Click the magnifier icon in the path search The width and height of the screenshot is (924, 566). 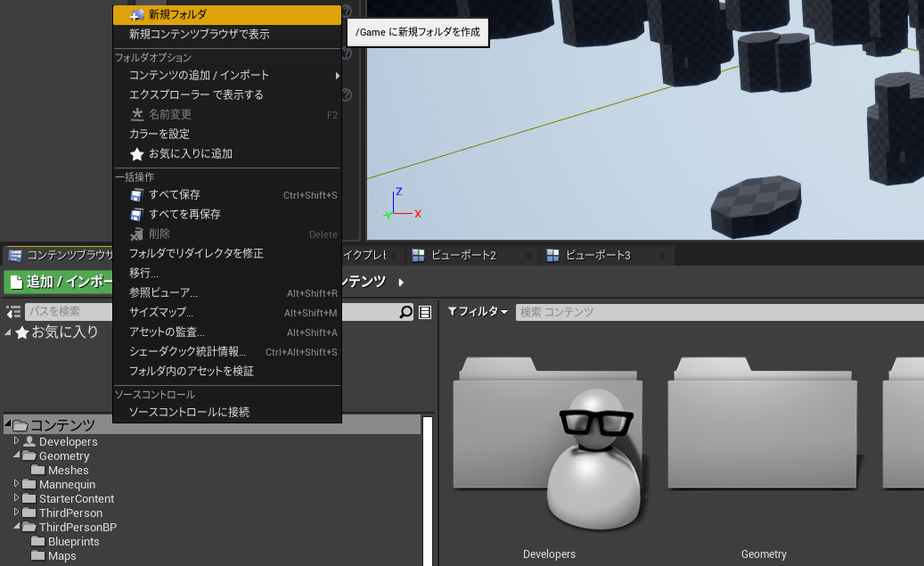tap(406, 312)
